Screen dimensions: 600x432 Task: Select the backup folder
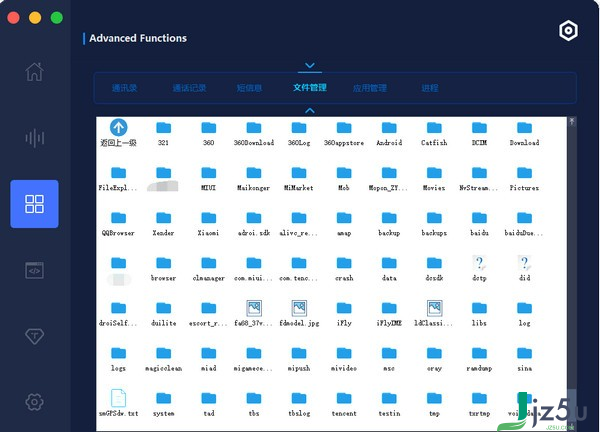tap(389, 223)
